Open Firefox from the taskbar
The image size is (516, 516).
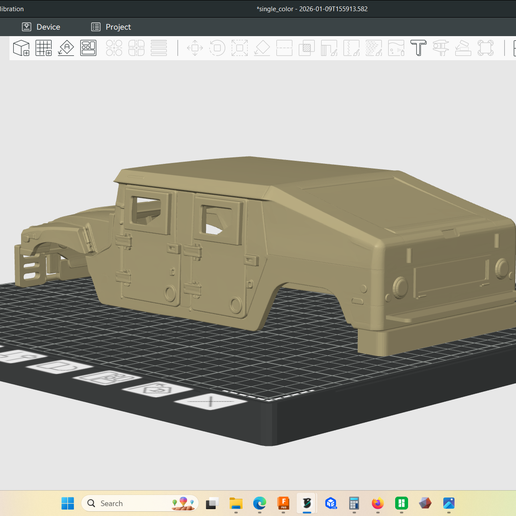(378, 503)
